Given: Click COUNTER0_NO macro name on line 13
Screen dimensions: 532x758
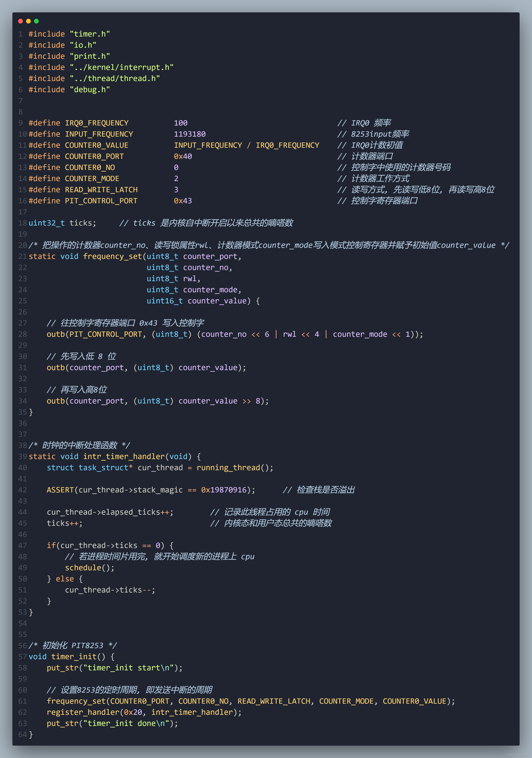Looking at the screenshot, I should pyautogui.click(x=90, y=167).
